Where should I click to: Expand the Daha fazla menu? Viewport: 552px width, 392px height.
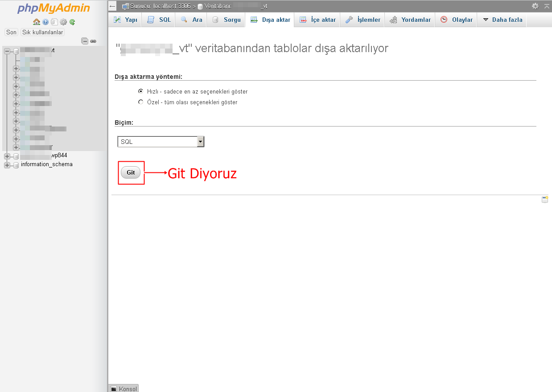click(x=503, y=20)
